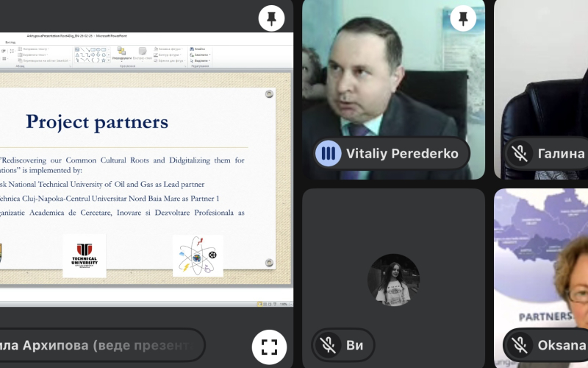The height and width of the screenshot is (368, 588).
Task: Select the round avatar in the Ви tile
Action: [x=393, y=280]
